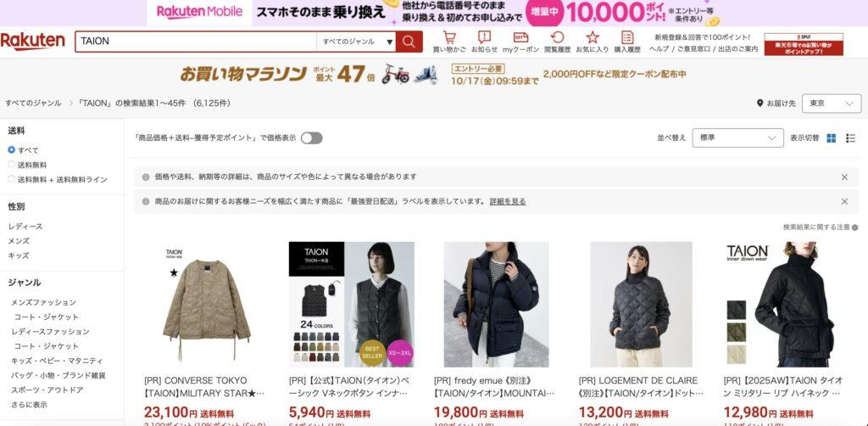Open the shopping cart (買い物かご) icon
Screen dimensions: 868x426
[x=449, y=42]
